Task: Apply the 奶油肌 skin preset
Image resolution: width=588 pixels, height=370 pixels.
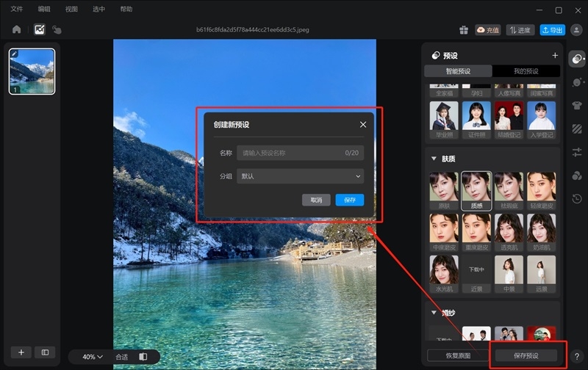Action: pyautogui.click(x=542, y=233)
